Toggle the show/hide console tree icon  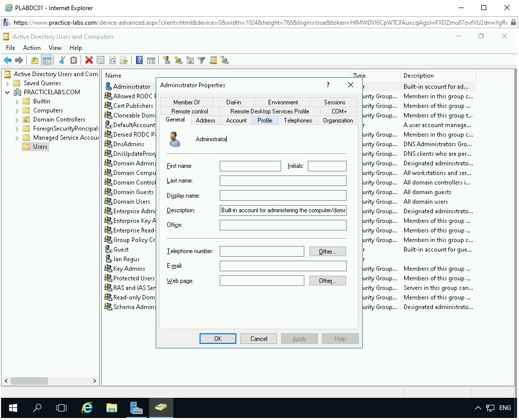47,61
